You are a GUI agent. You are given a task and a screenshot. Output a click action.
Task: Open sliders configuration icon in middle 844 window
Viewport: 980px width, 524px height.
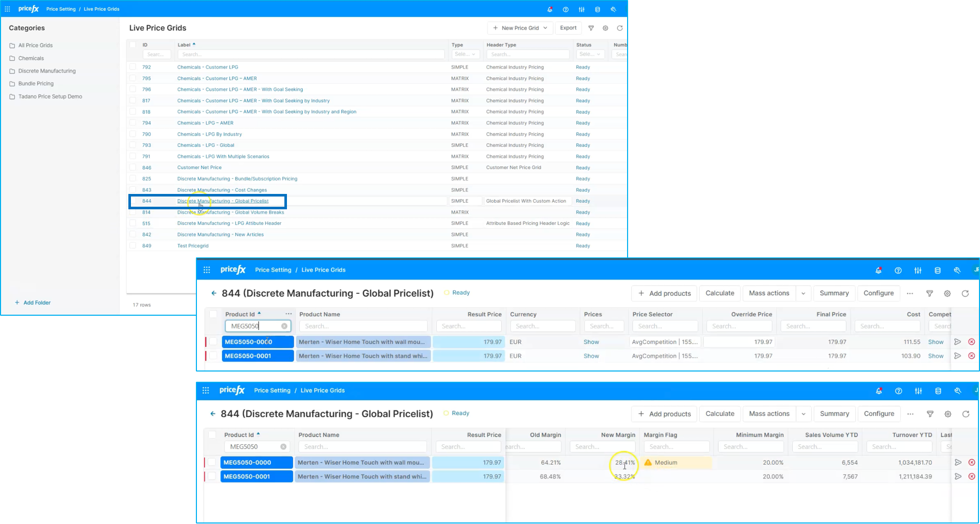click(x=918, y=270)
